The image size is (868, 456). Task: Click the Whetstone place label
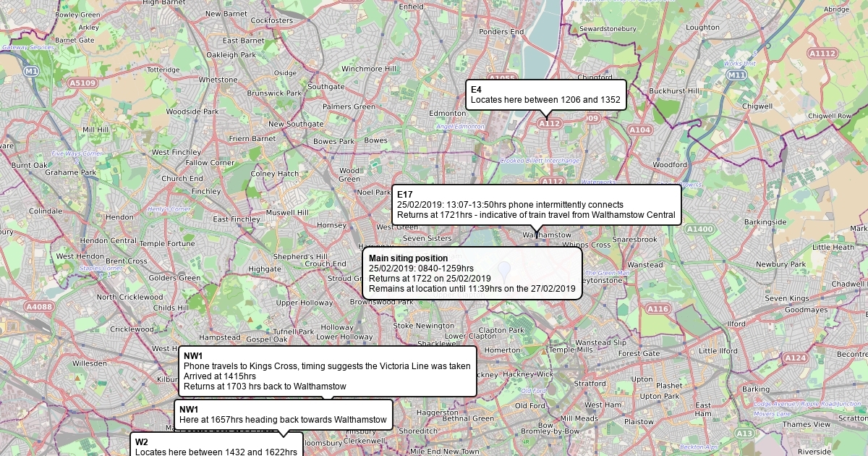tap(218, 80)
